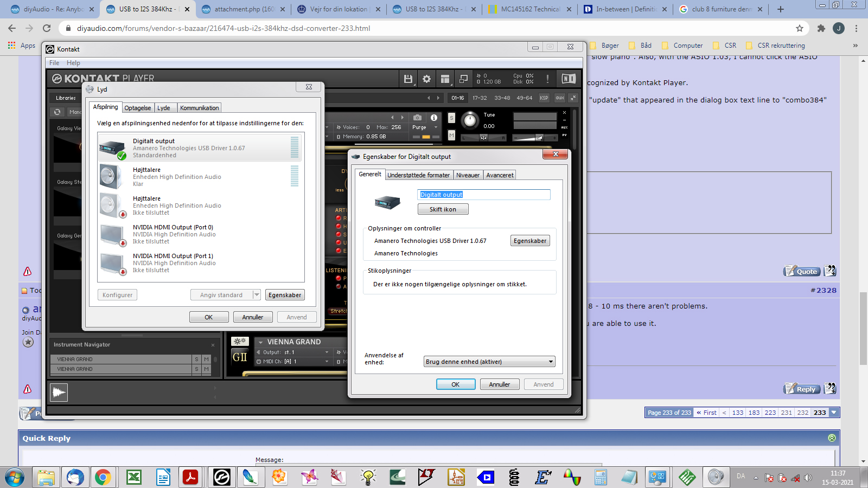
Task: Click the GII instrument logo
Action: (240, 357)
